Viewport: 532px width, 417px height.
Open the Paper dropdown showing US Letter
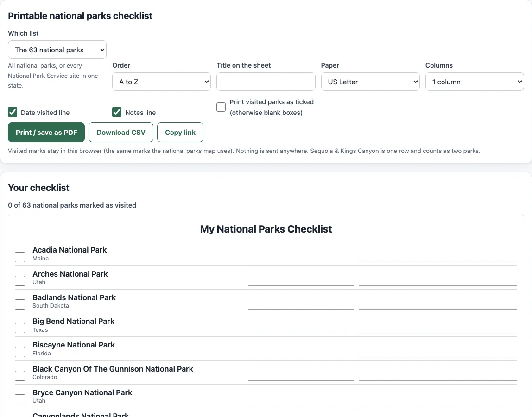click(370, 82)
